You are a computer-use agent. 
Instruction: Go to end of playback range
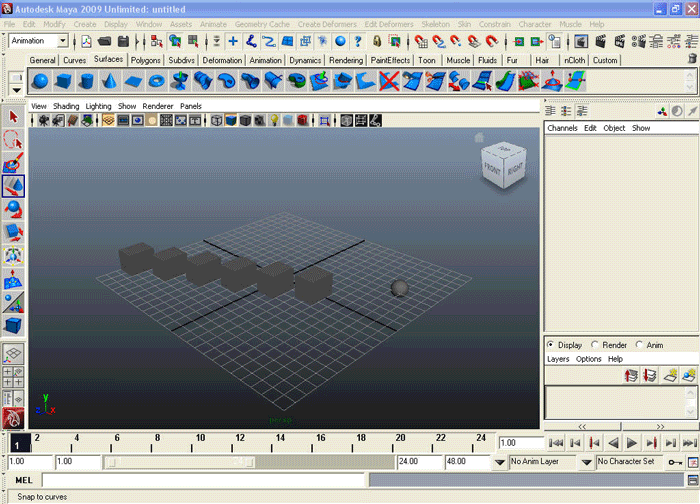690,443
